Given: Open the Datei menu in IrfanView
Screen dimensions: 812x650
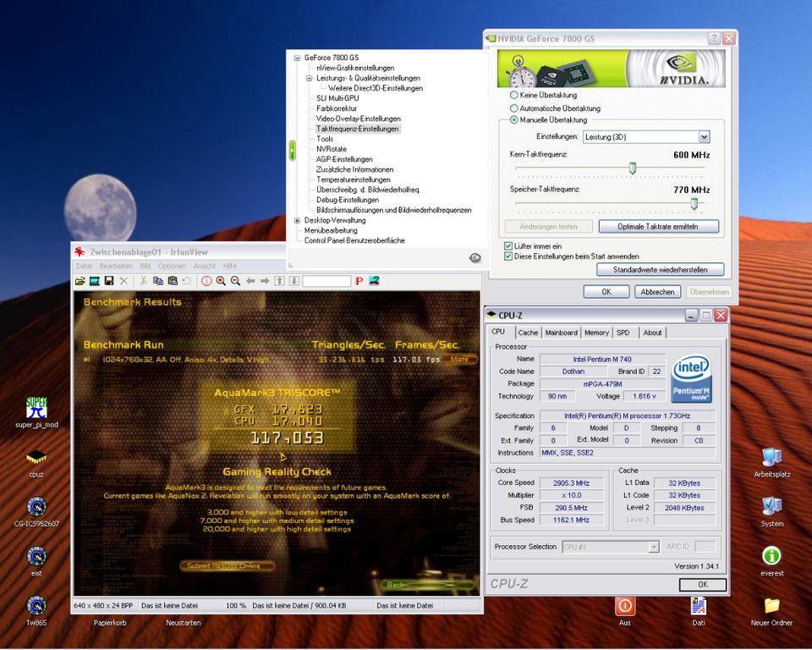Looking at the screenshot, I should coord(84,266).
